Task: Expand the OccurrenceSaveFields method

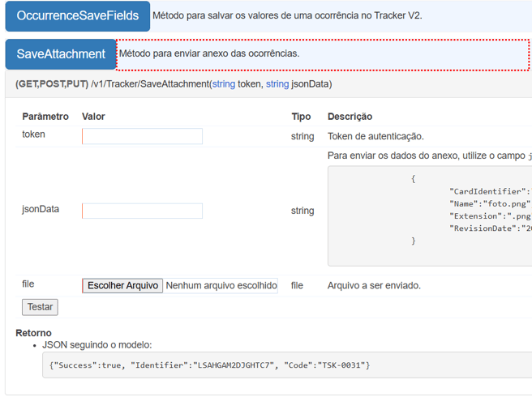Action: pos(78,15)
